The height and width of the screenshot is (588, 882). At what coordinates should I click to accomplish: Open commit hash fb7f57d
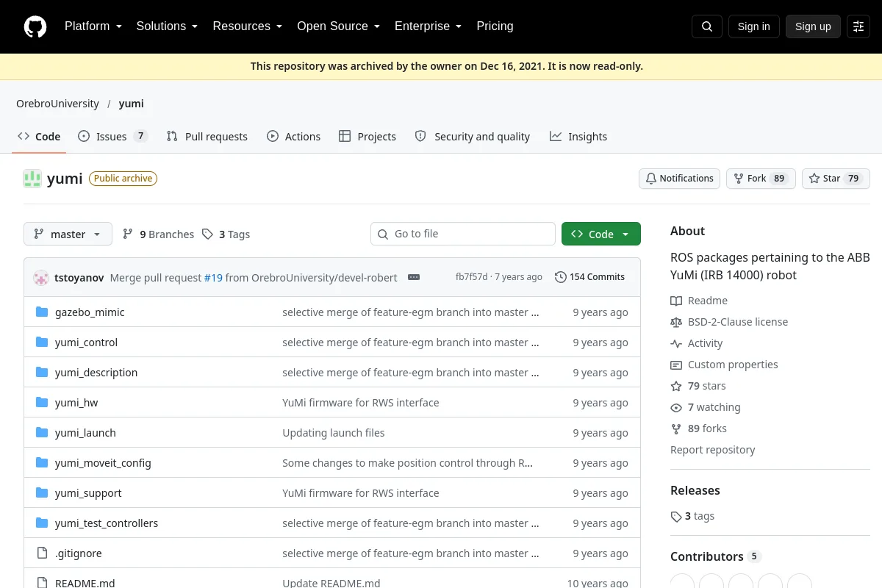[471, 277]
